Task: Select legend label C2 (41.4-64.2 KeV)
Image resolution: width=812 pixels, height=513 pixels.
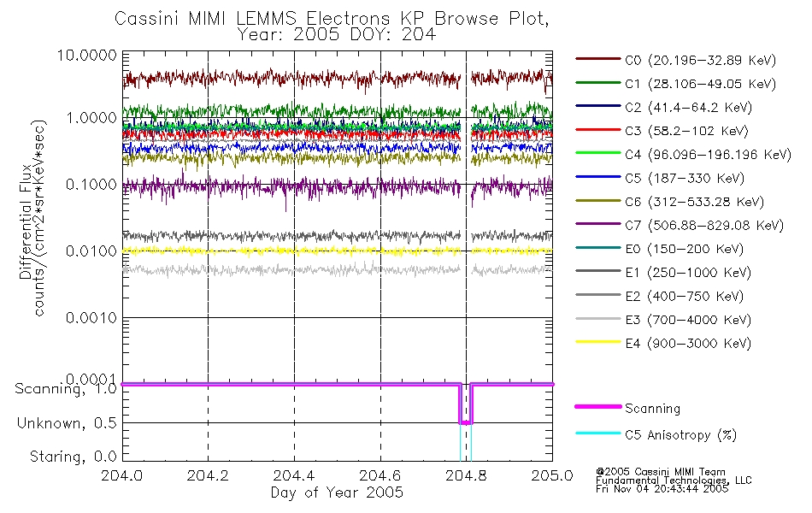Action: [688, 107]
